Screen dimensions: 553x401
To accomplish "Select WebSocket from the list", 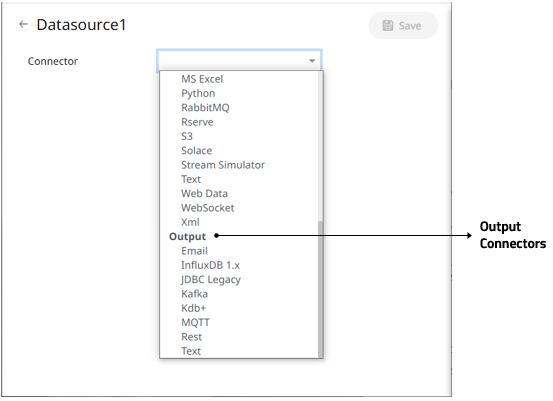I will 208,208.
